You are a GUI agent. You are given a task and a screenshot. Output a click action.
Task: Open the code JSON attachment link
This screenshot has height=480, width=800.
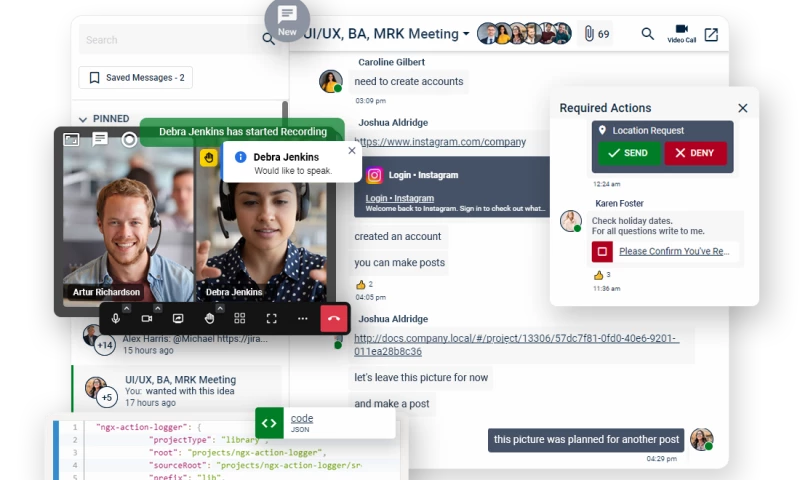(x=302, y=418)
